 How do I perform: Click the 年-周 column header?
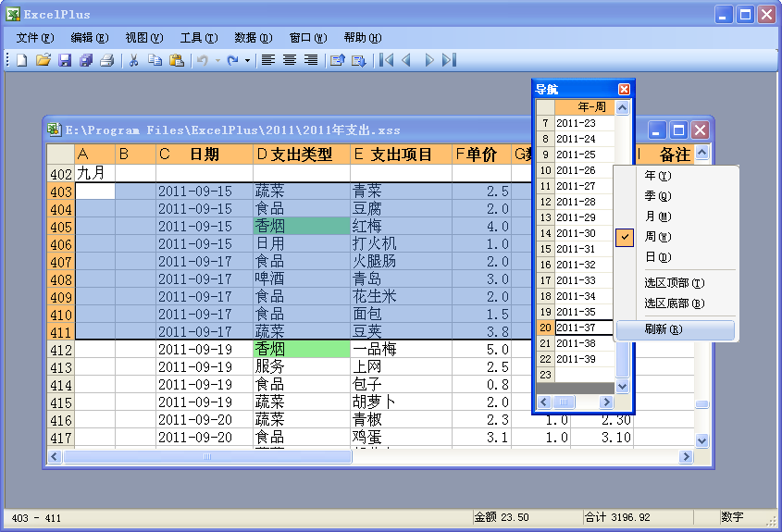(x=585, y=107)
